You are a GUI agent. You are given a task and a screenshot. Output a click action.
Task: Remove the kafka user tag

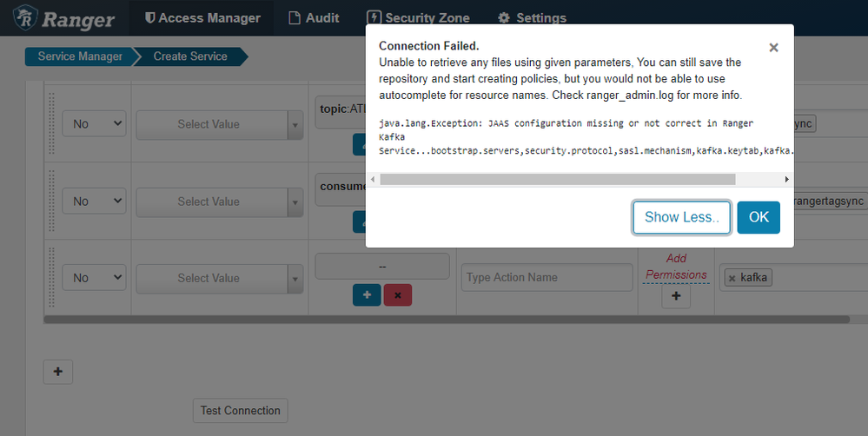[x=732, y=278]
